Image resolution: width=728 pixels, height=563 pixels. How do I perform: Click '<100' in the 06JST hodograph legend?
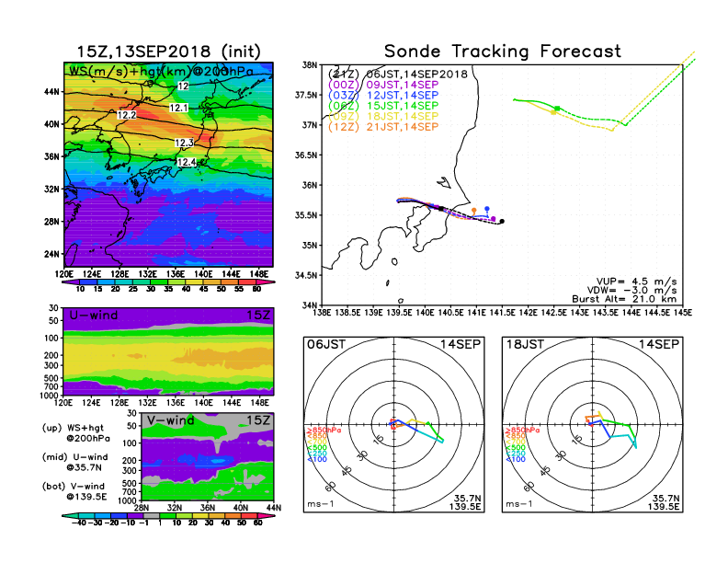(x=317, y=459)
